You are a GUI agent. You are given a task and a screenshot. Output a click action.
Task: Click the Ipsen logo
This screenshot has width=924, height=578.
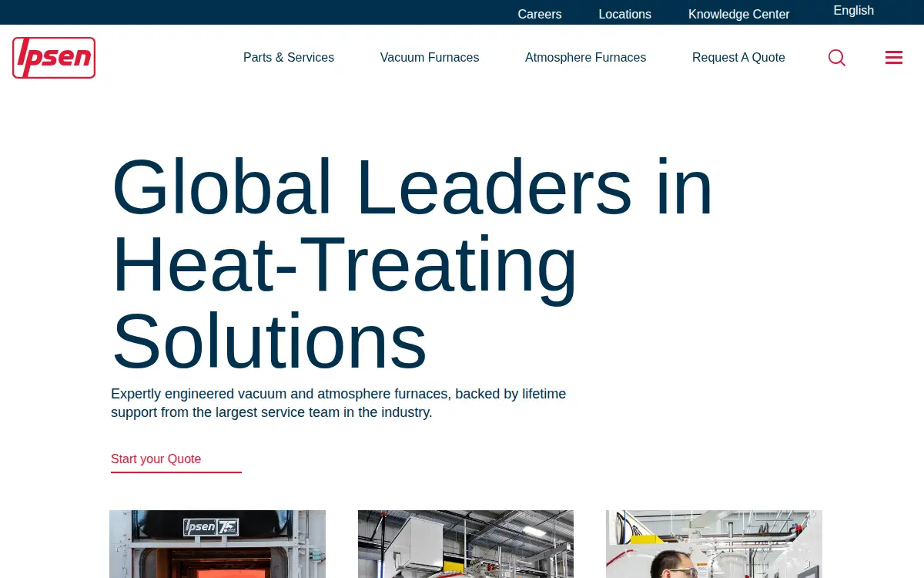(54, 58)
